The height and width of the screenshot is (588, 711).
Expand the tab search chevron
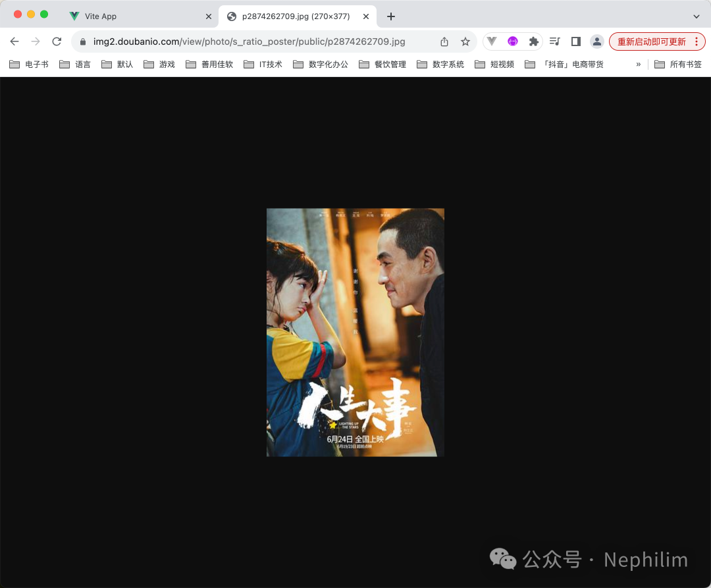coord(696,16)
